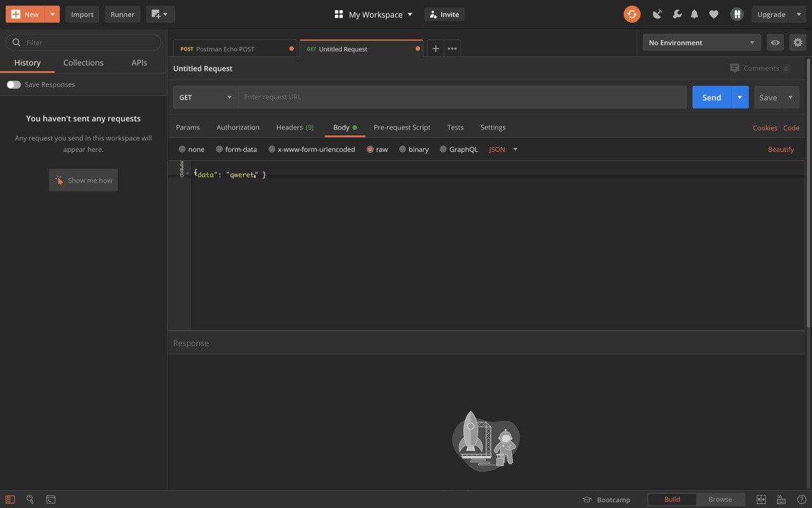
Task: Click the Bootcamp graduation cap icon
Action: pos(587,500)
